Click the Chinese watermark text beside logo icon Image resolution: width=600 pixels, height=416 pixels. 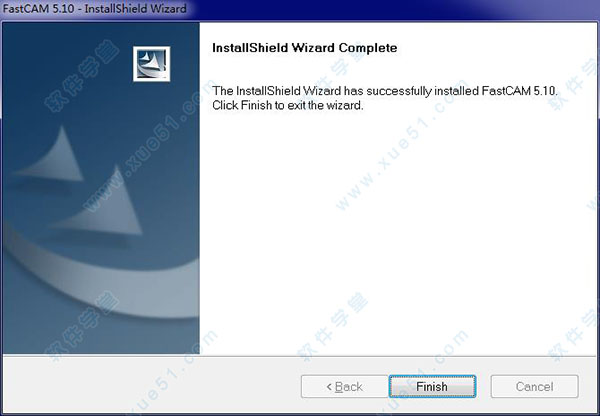pyautogui.click(x=81, y=75)
